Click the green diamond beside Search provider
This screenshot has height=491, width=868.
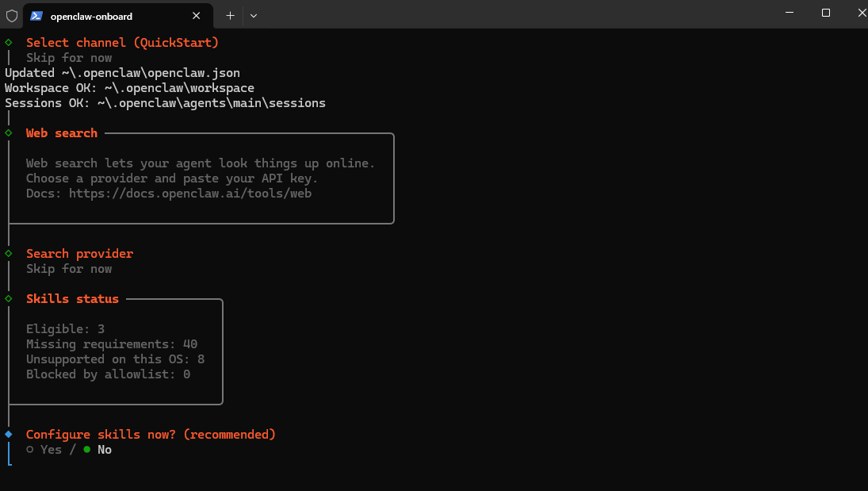pos(9,253)
